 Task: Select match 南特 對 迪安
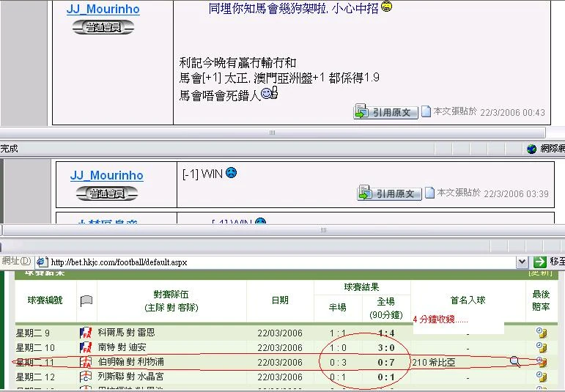coord(122,347)
